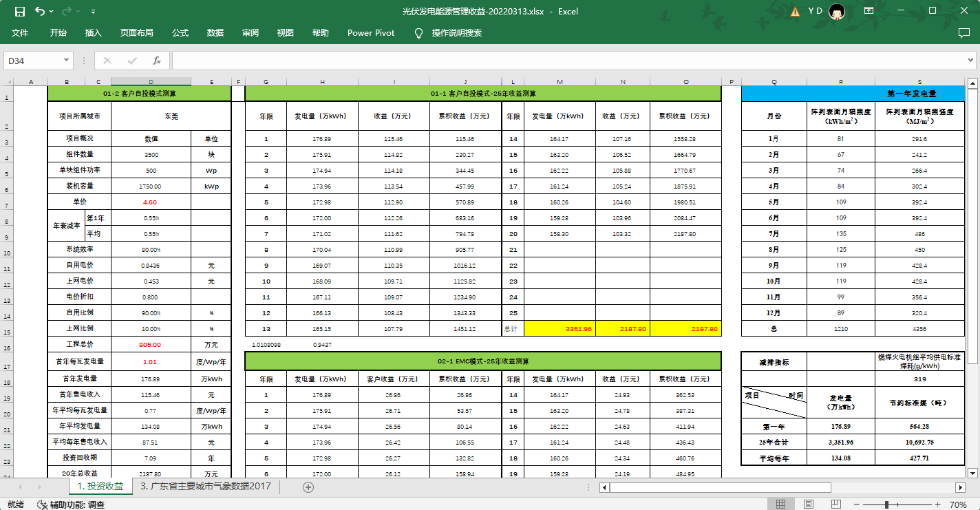980x510 pixels.
Task: Expand the formula bar chevron
Action: (x=971, y=61)
